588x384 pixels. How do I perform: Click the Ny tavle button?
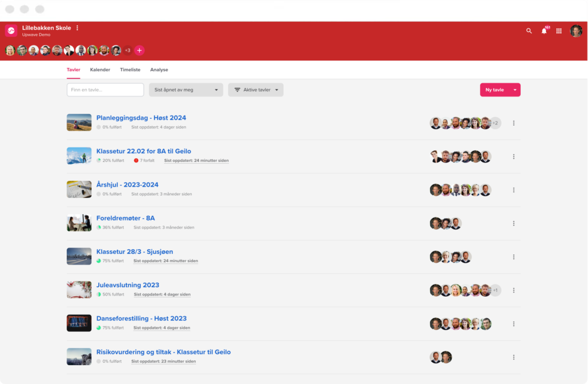494,90
